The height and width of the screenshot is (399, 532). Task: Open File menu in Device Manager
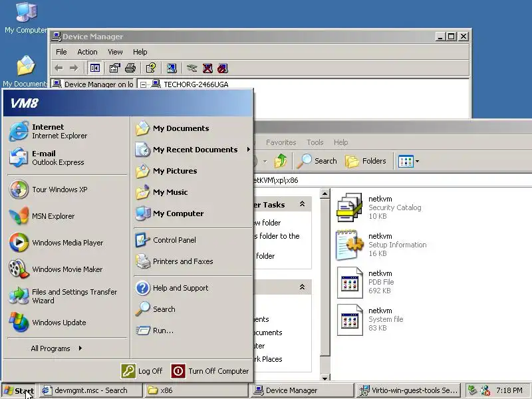click(x=61, y=52)
